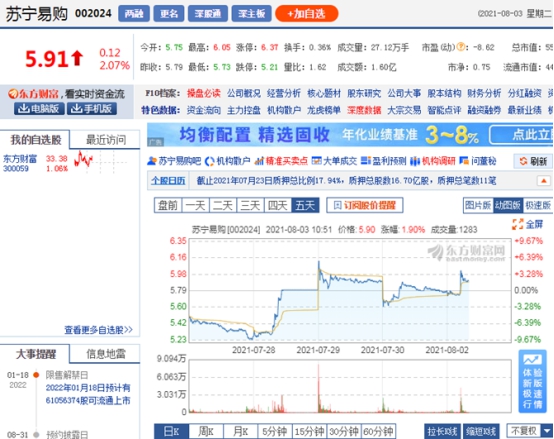
Task: Click the 均衡配置 精选固收 ad banner
Action: (x=350, y=135)
